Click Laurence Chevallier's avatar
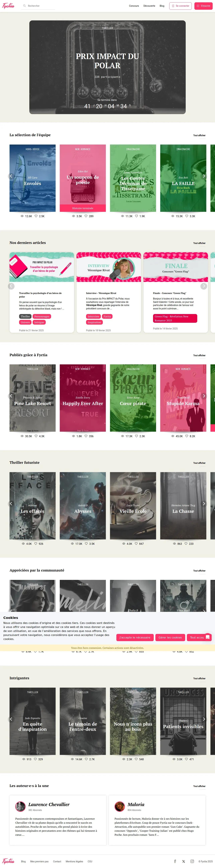This screenshot has width=215, height=868. coord(20,806)
